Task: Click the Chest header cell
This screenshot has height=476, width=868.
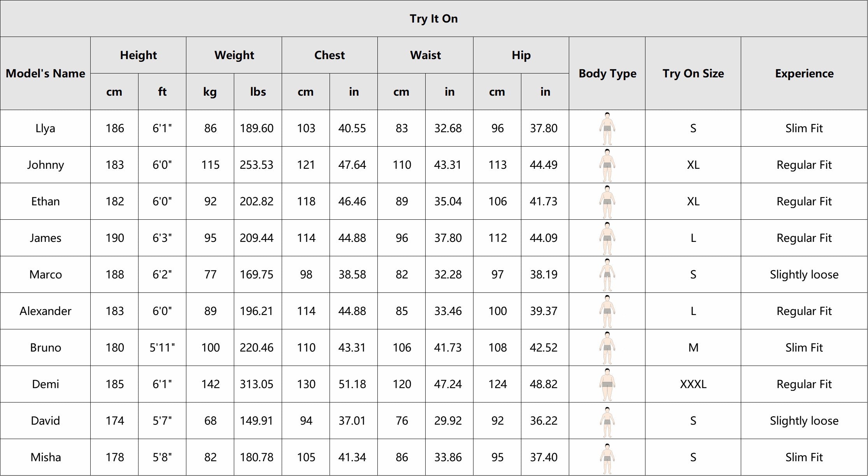Action: coord(330,55)
